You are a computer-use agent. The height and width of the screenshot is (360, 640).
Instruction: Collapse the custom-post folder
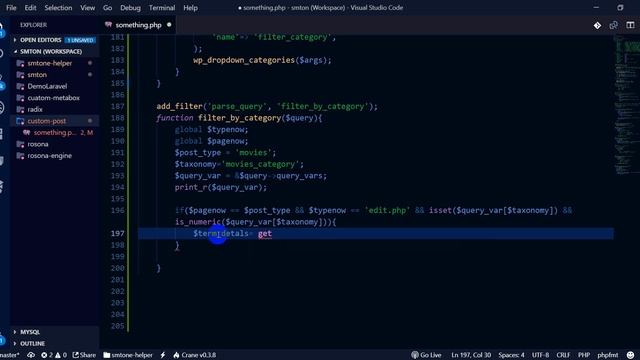(47, 121)
